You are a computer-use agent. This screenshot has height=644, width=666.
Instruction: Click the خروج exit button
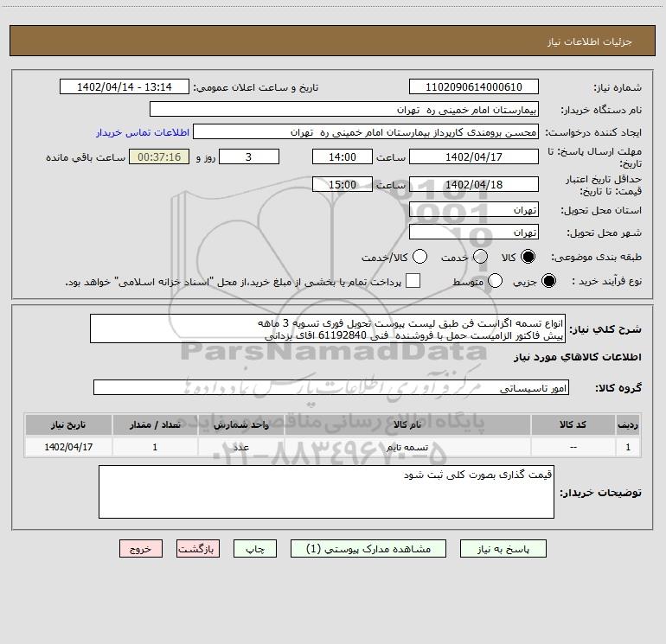141,549
